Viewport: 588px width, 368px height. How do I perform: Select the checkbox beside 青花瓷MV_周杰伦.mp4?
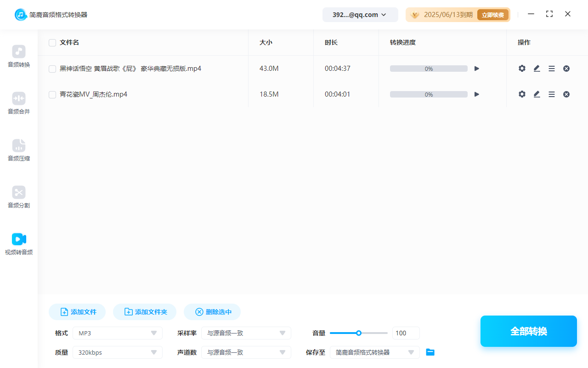coord(52,94)
